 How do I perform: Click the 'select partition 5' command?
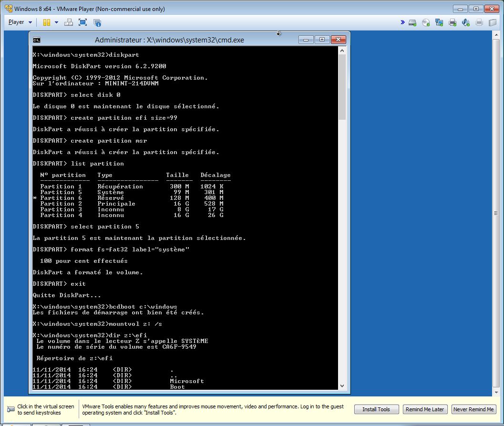point(105,227)
